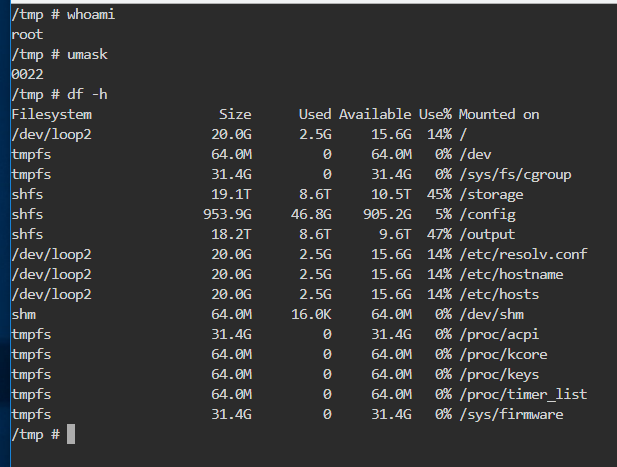Click the /etc/resolv.conf path
Screen dimensions: 617x467
523,255
